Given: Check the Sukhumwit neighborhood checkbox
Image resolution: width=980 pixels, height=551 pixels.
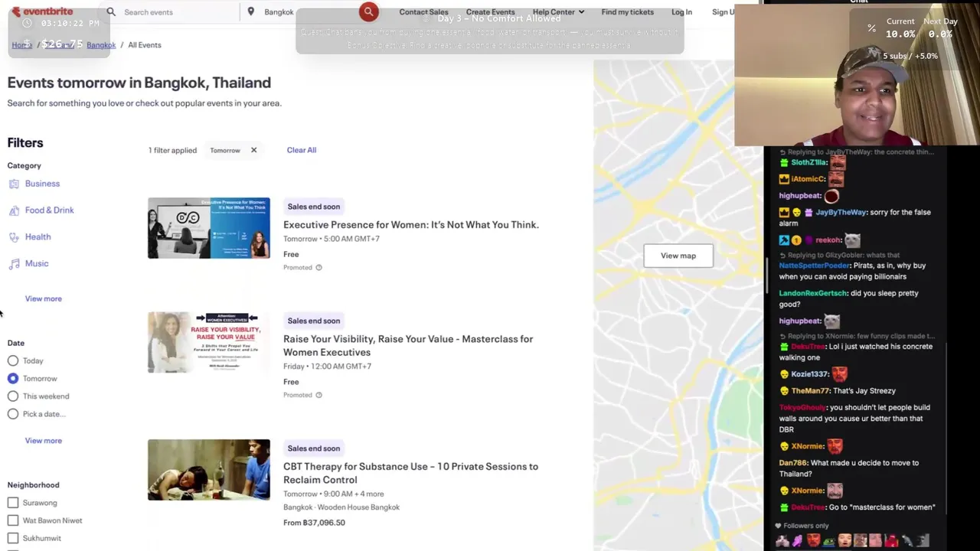Looking at the screenshot, I should (x=13, y=538).
